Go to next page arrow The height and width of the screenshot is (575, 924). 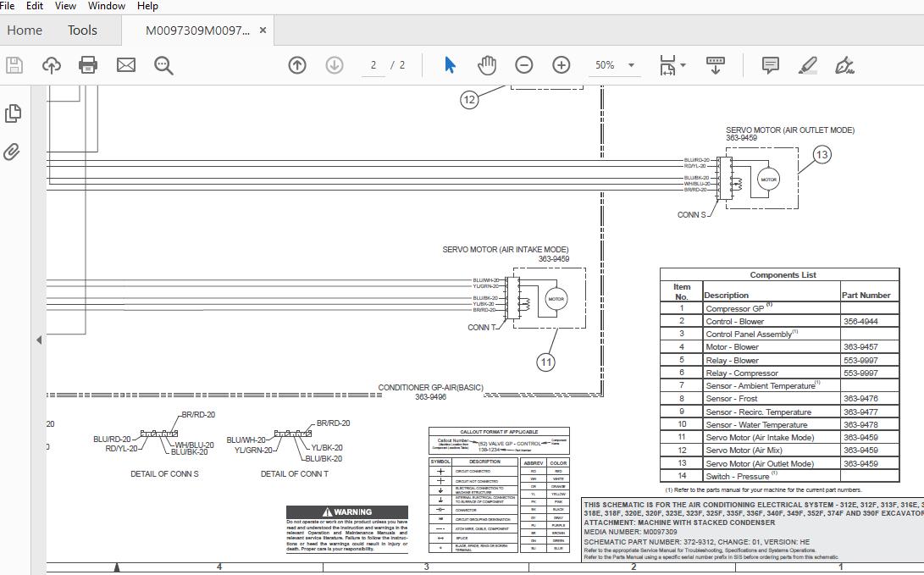coord(335,65)
